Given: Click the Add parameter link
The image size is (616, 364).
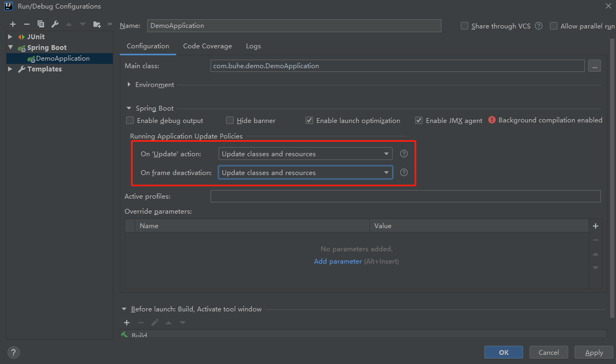Looking at the screenshot, I should point(338,261).
